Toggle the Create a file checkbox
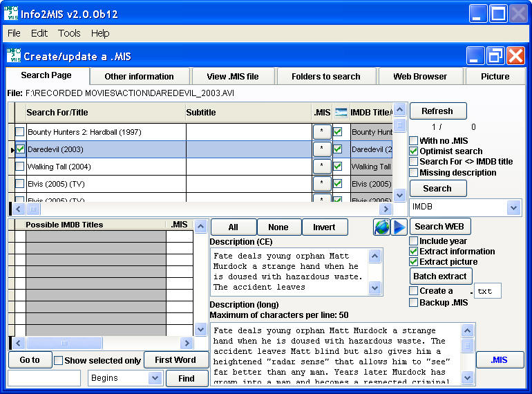Image resolution: width=532 pixels, height=394 pixels. 413,291
